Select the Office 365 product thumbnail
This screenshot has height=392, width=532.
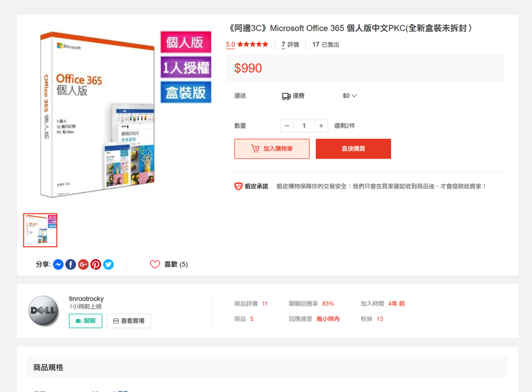pyautogui.click(x=41, y=231)
